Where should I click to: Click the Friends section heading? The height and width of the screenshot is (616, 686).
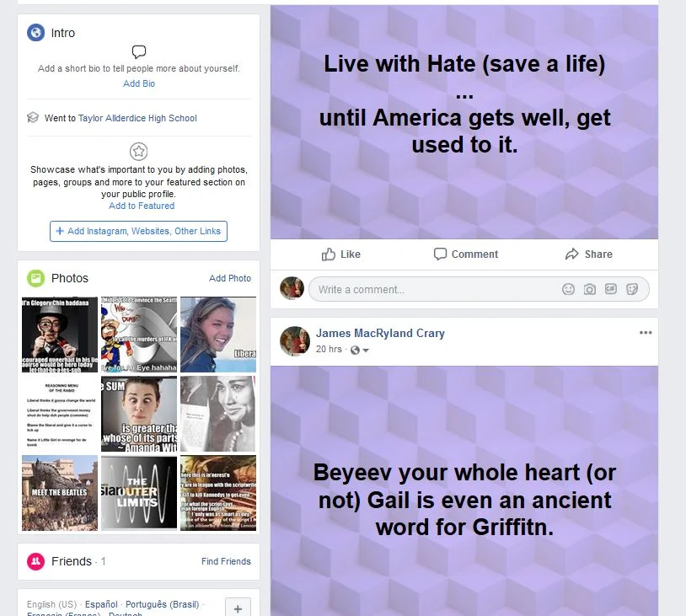[x=72, y=561]
